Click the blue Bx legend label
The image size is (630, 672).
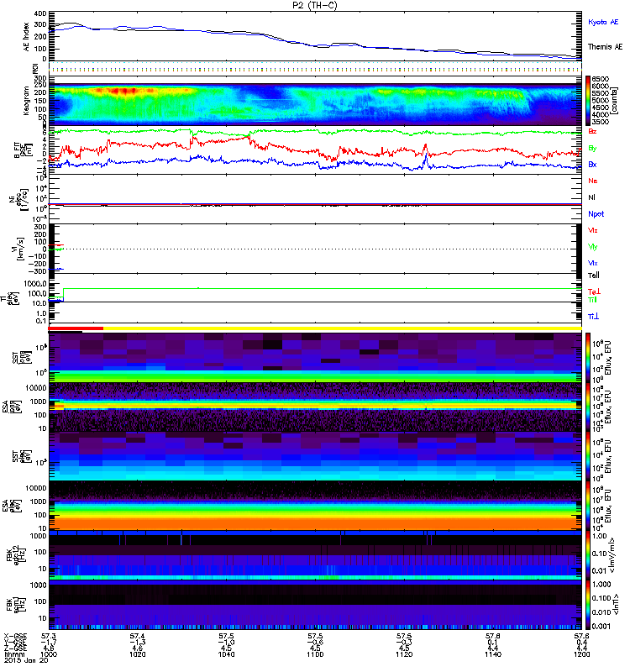pos(593,165)
